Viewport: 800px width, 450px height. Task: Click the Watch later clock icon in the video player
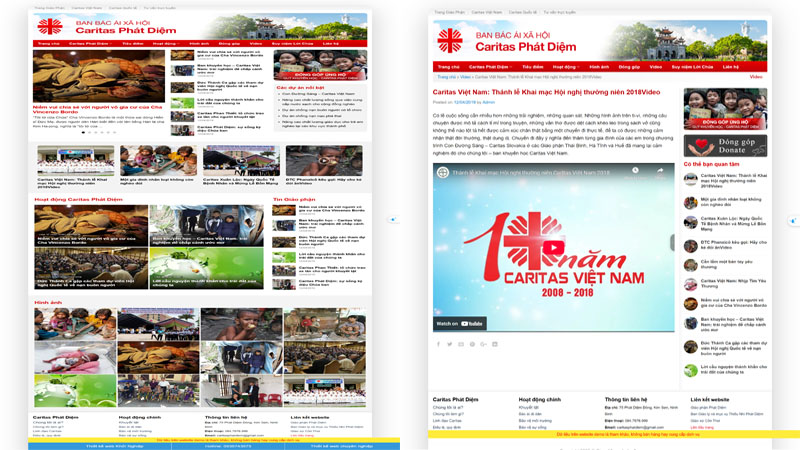(635, 170)
